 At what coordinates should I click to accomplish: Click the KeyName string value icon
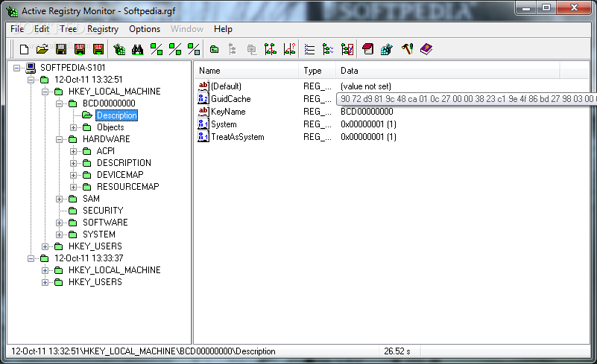click(x=203, y=112)
